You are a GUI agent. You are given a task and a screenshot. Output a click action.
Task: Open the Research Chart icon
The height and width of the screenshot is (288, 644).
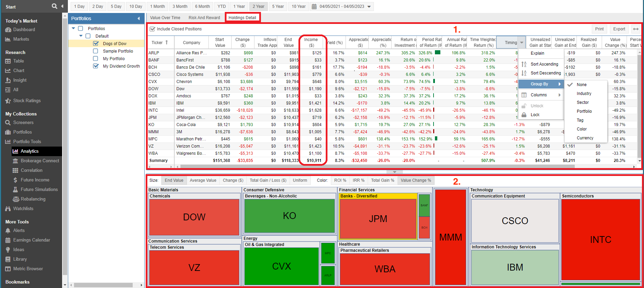coord(8,71)
